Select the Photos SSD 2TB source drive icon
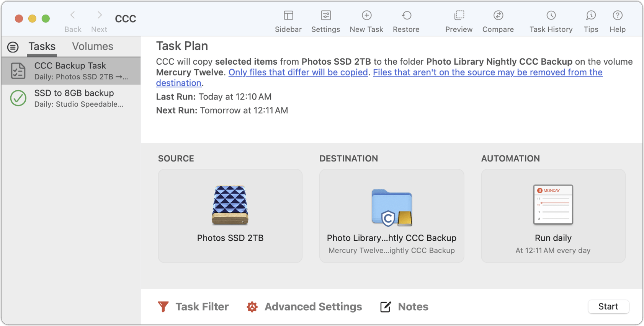Viewport: 644px width, 326px height. [x=230, y=205]
